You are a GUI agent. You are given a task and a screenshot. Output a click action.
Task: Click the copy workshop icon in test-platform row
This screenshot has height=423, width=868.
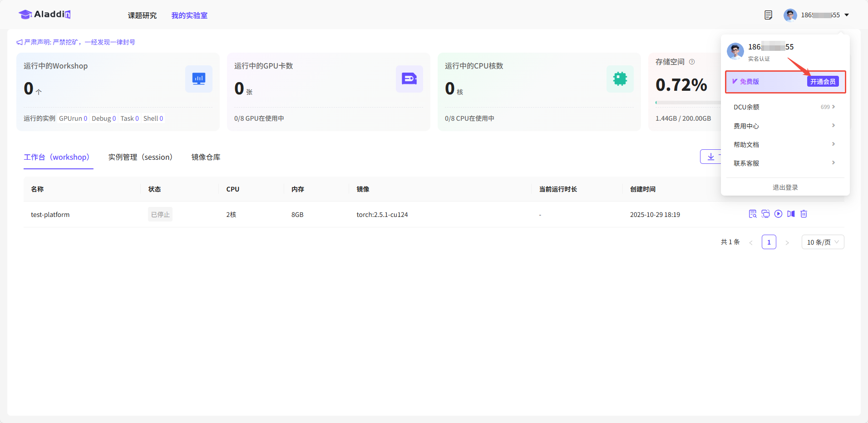pyautogui.click(x=765, y=214)
